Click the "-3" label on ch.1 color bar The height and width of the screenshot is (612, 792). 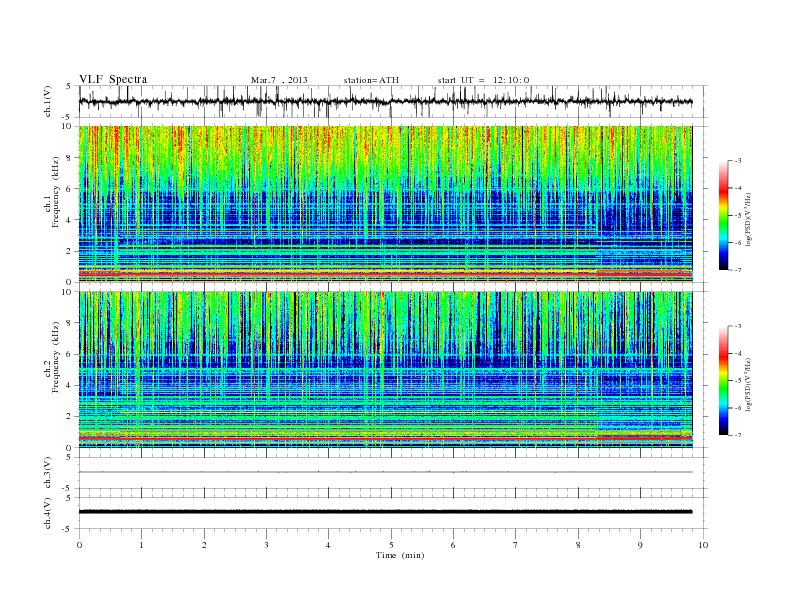[737, 161]
